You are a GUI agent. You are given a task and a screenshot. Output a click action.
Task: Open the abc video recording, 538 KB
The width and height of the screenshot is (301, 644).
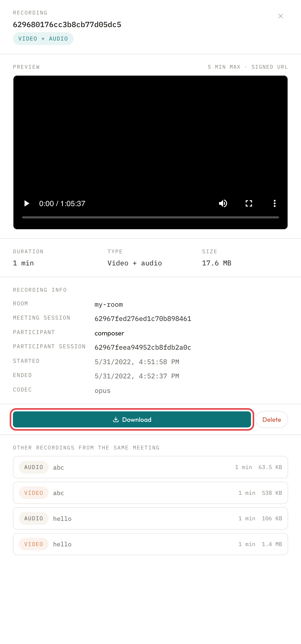(150, 493)
